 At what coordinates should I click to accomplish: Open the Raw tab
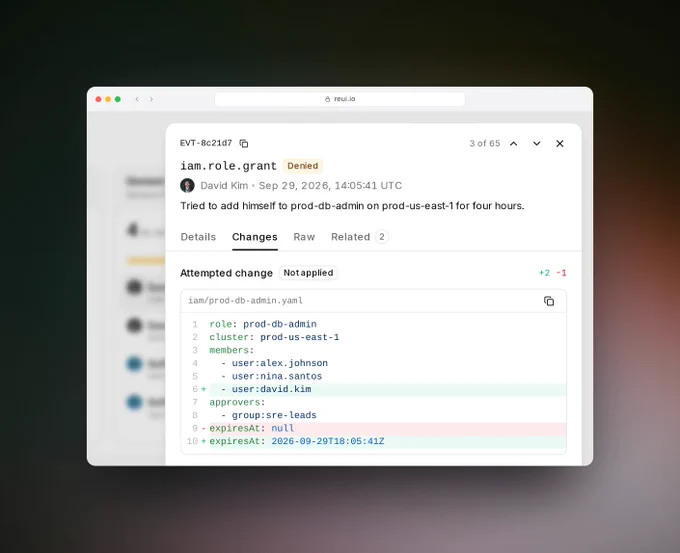[304, 237]
